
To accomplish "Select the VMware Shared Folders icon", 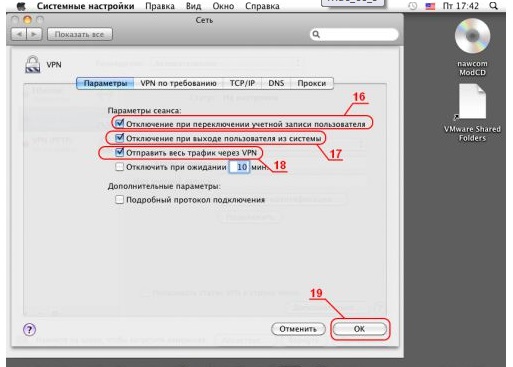I will tap(472, 102).
